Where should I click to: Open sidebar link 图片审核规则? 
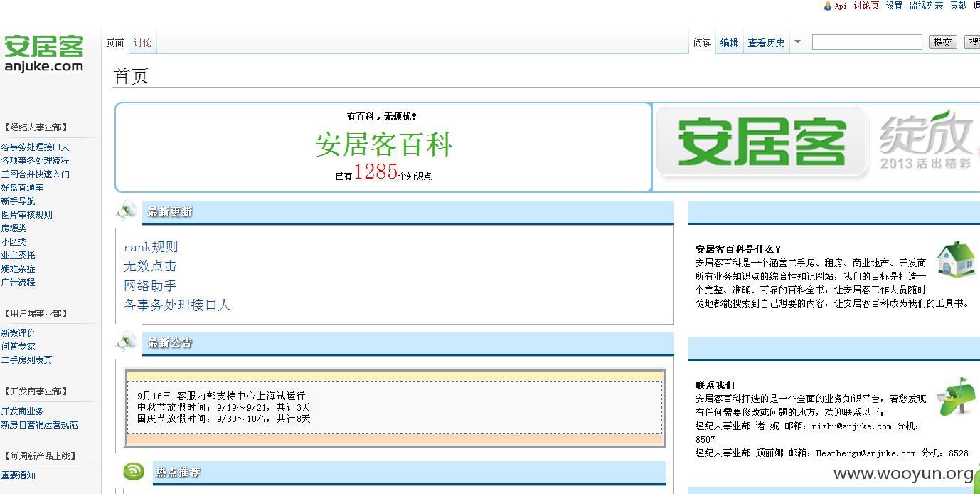(26, 215)
